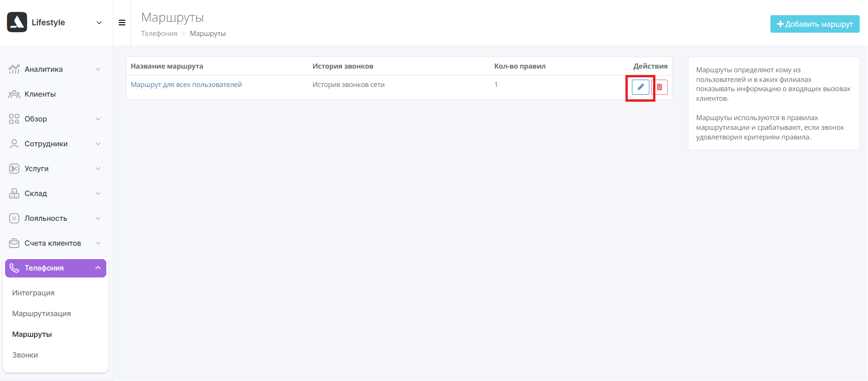Click the pencil edit route icon
Viewport: 868px width, 381px height.
[640, 87]
